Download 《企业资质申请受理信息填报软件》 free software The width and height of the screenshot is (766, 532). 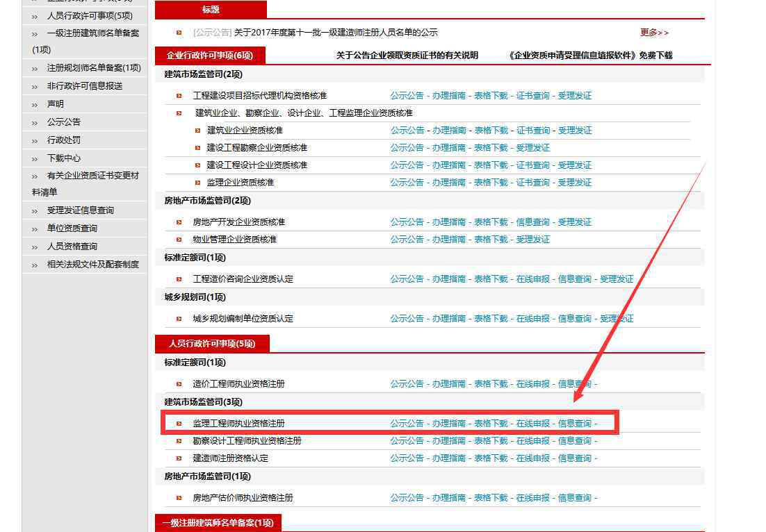[x=590, y=56]
